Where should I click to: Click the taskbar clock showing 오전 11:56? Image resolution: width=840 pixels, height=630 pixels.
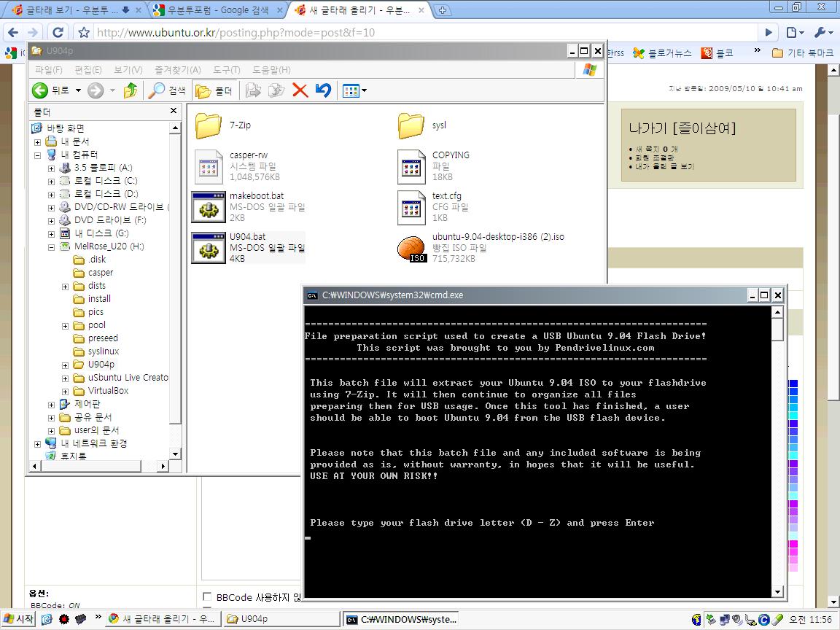pyautogui.click(x=811, y=619)
